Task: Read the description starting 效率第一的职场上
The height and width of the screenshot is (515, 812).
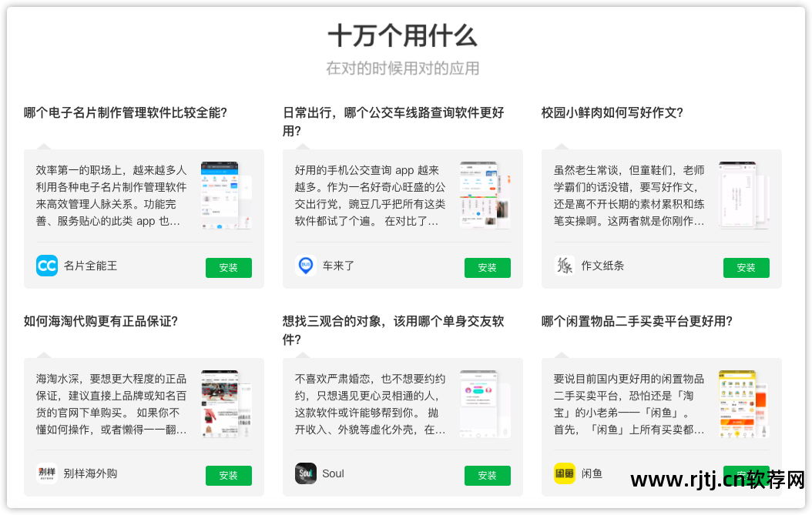Action: [x=112, y=196]
